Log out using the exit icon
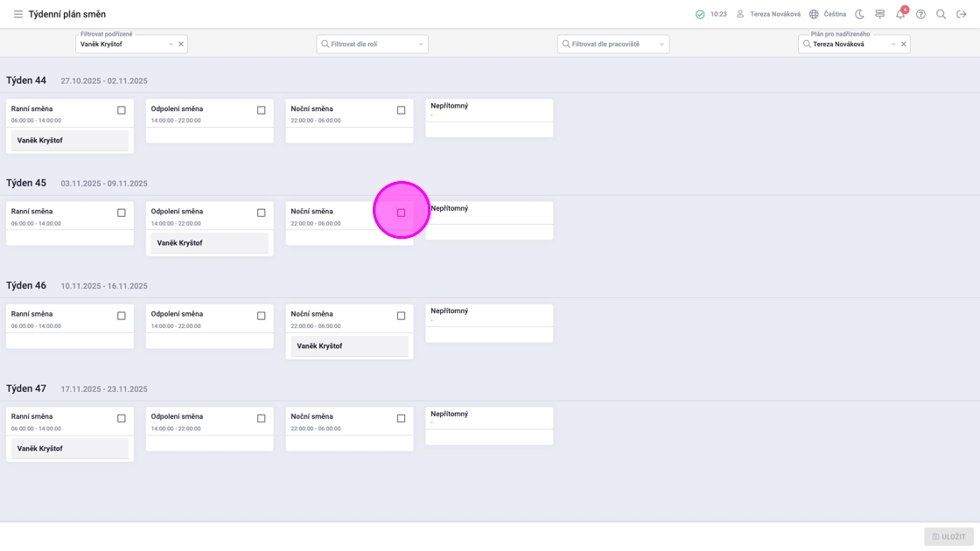This screenshot has width=980, height=551. tap(961, 14)
